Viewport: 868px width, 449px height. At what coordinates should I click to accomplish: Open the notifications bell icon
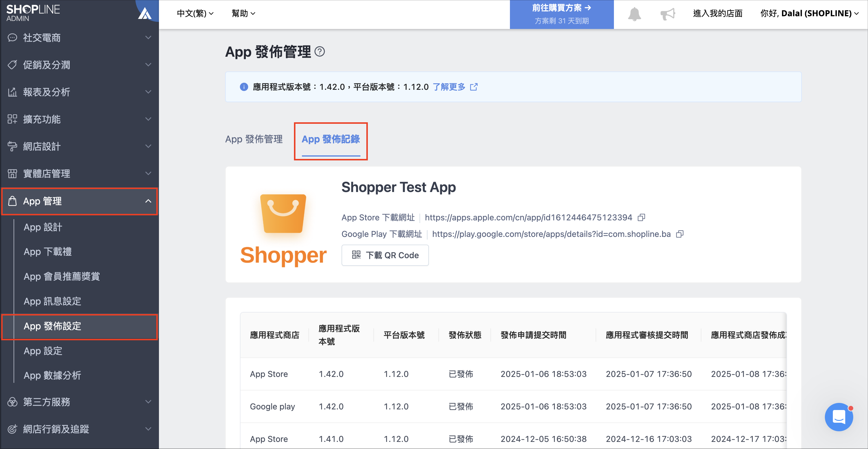point(634,14)
